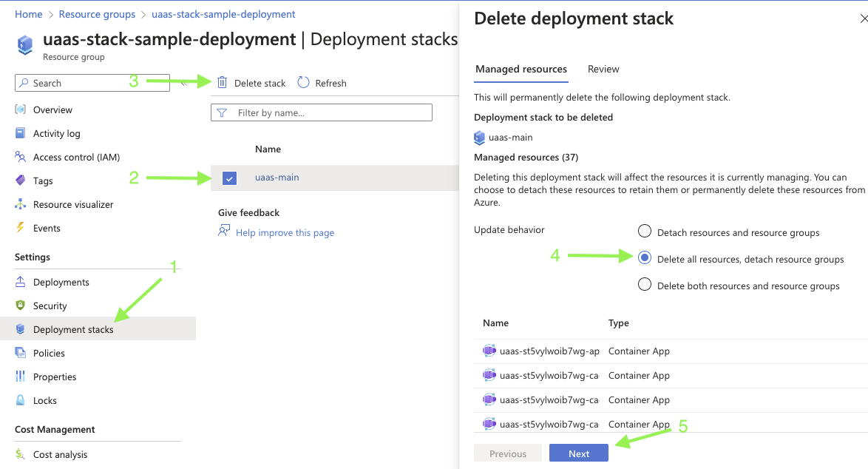The height and width of the screenshot is (469, 868).
Task: Click the Deployment stacks sidebar icon
Action: (21, 329)
